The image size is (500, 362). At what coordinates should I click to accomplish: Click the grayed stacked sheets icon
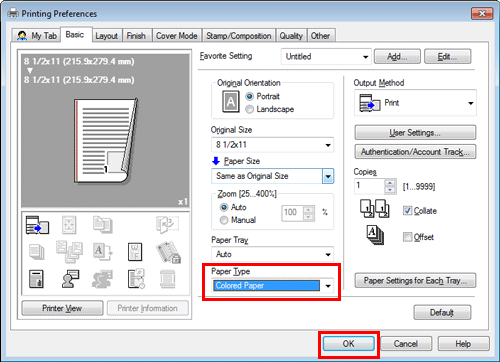36,252
